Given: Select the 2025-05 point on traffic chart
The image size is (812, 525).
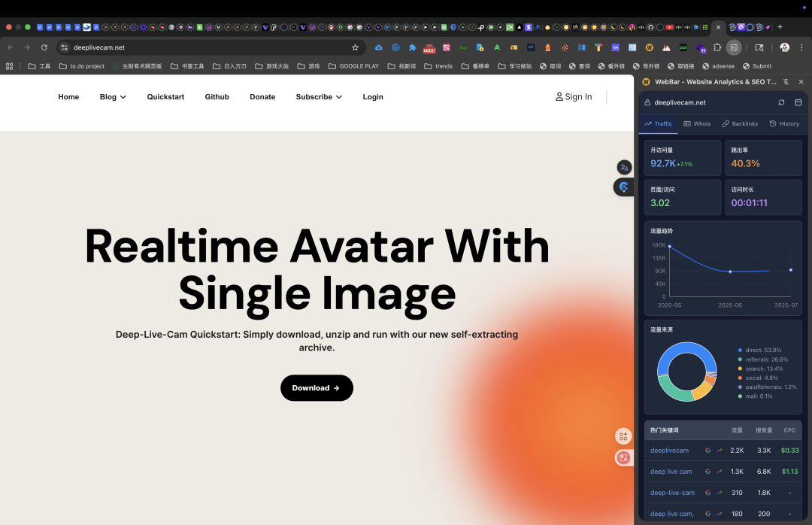Looking at the screenshot, I should point(670,247).
